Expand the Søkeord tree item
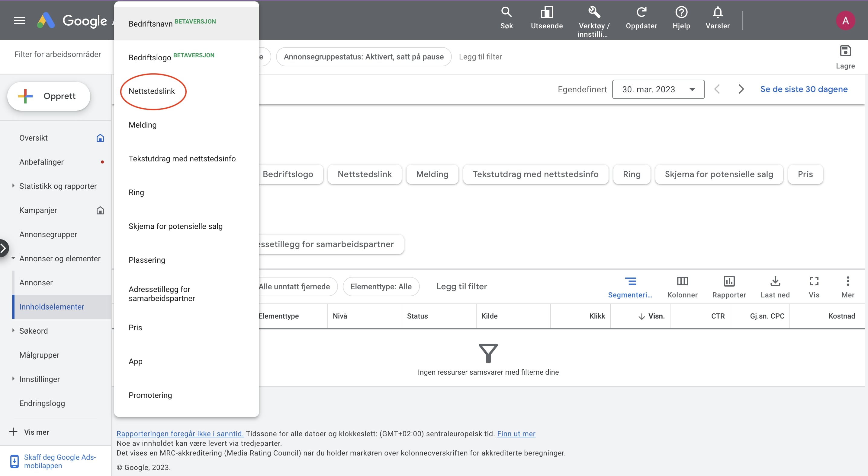This screenshot has height=476, width=868. tap(13, 331)
